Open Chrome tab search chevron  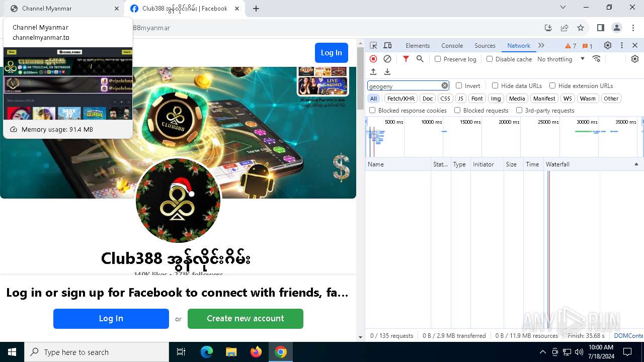point(563,7)
